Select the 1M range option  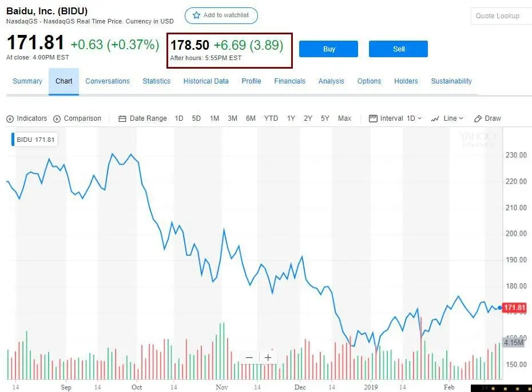[x=215, y=118]
